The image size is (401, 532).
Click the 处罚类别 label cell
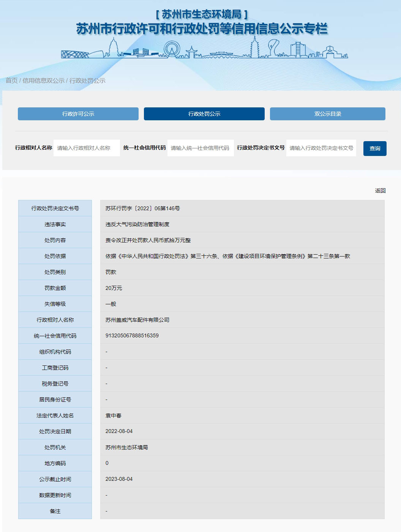click(x=55, y=272)
